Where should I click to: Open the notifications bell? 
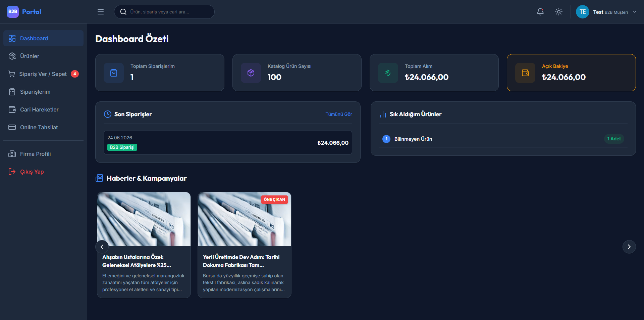(540, 12)
